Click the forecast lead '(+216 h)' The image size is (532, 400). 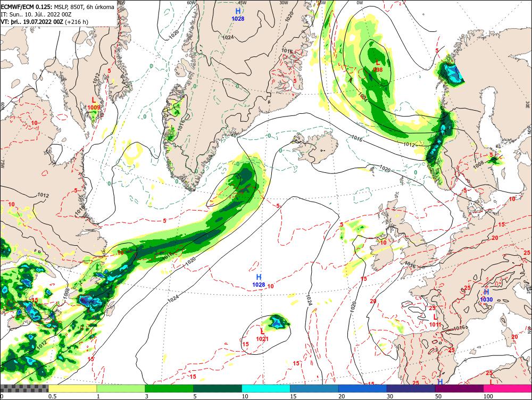pyautogui.click(x=76, y=22)
